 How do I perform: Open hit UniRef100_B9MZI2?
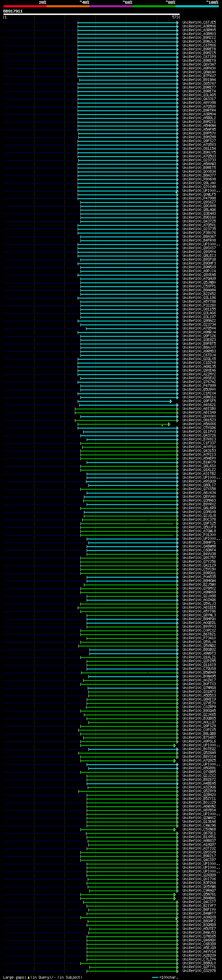point(199,38)
